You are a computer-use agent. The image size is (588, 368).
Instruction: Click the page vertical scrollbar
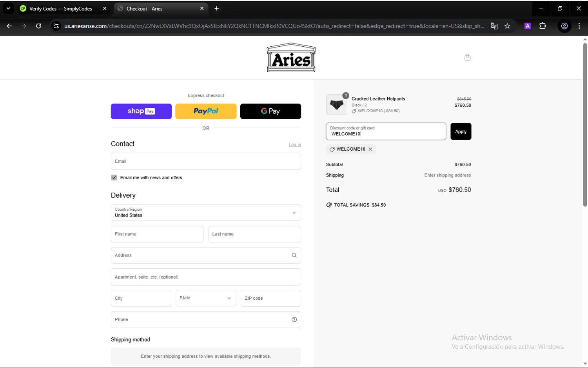[x=585, y=125]
